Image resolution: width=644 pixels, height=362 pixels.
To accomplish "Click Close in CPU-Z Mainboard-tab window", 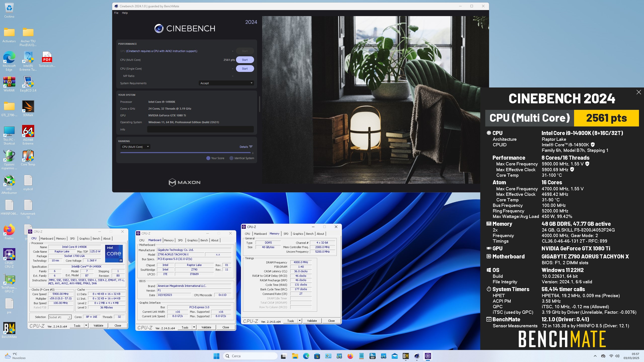I will 226,327.
